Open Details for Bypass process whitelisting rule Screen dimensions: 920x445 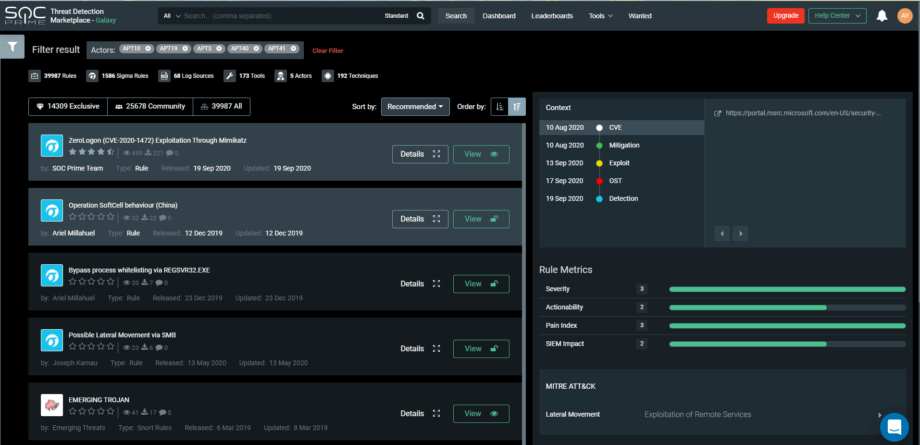[420, 284]
